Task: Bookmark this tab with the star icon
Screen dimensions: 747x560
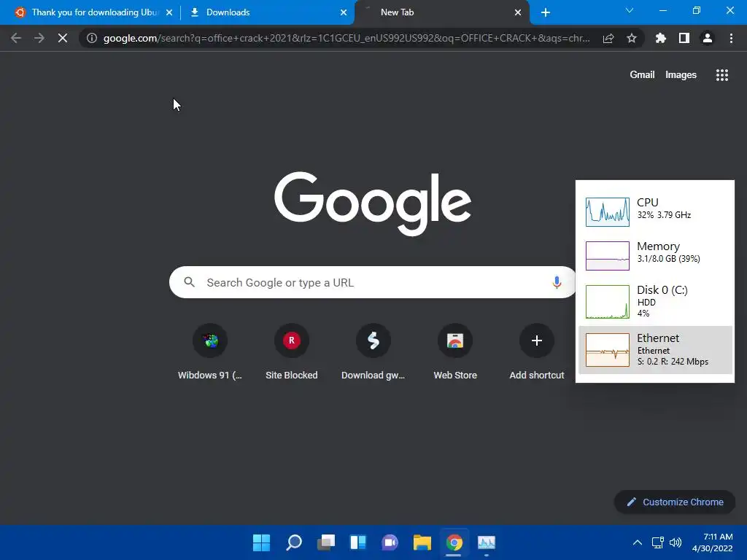Action: click(632, 38)
